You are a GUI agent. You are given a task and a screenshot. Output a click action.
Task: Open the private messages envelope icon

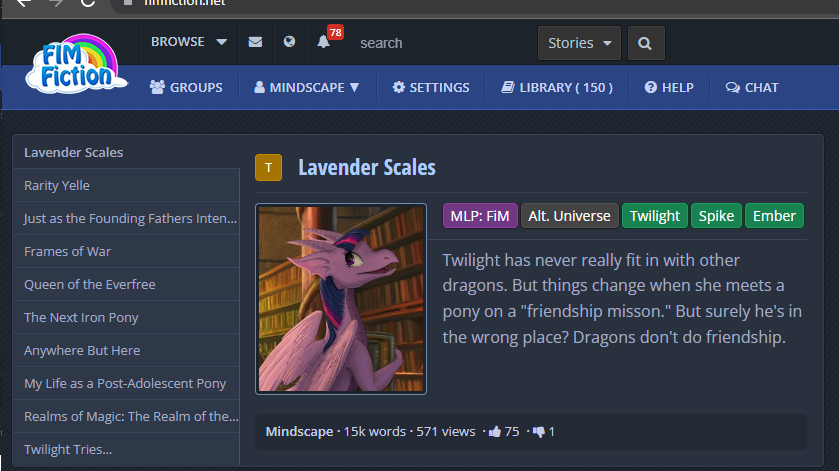(x=255, y=42)
